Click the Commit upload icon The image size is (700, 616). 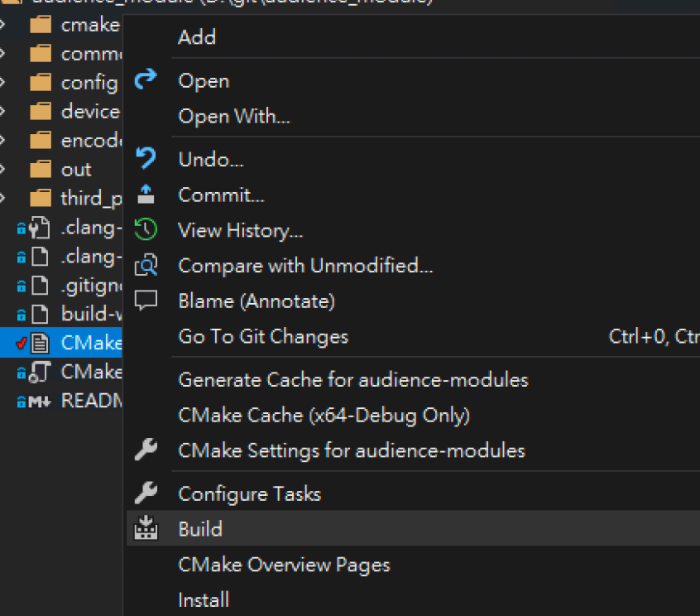coord(146,195)
